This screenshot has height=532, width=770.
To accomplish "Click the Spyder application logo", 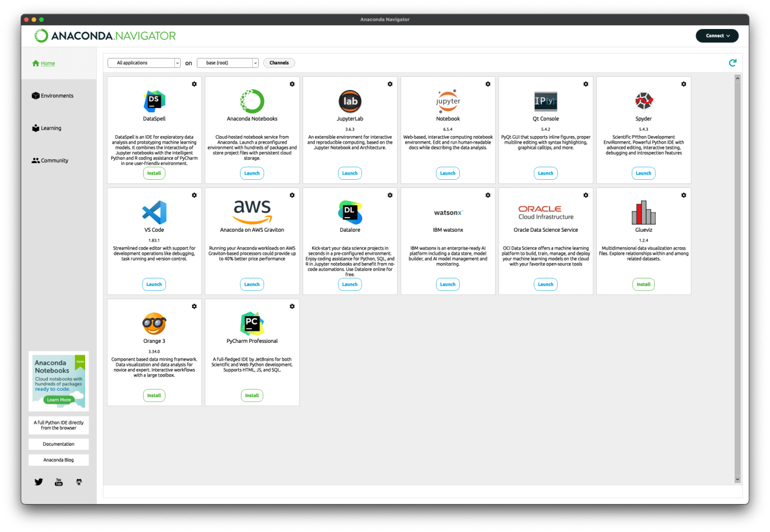I will point(644,101).
